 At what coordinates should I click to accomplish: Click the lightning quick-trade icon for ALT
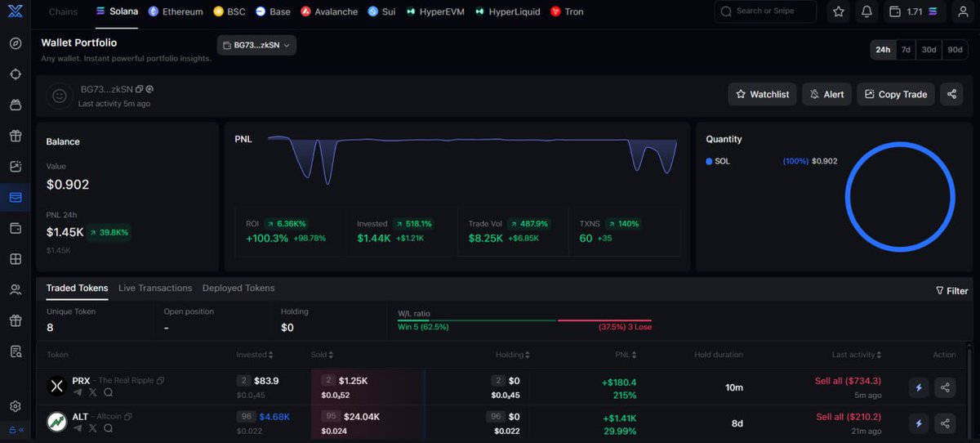[919, 423]
